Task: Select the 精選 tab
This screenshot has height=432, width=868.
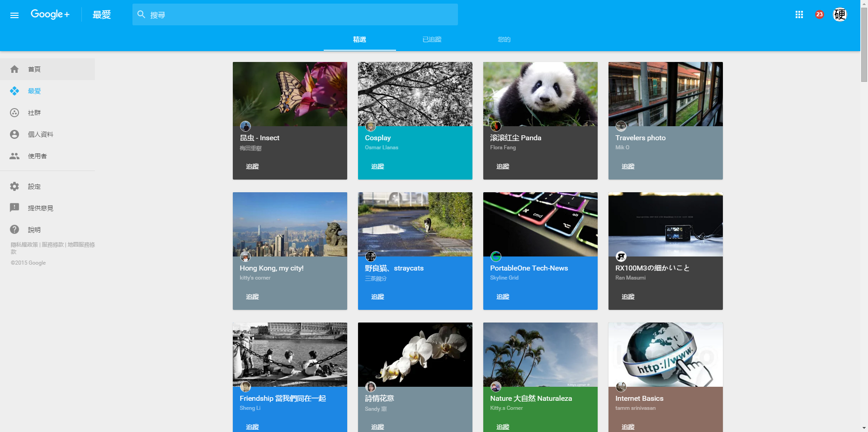Action: pyautogui.click(x=359, y=39)
